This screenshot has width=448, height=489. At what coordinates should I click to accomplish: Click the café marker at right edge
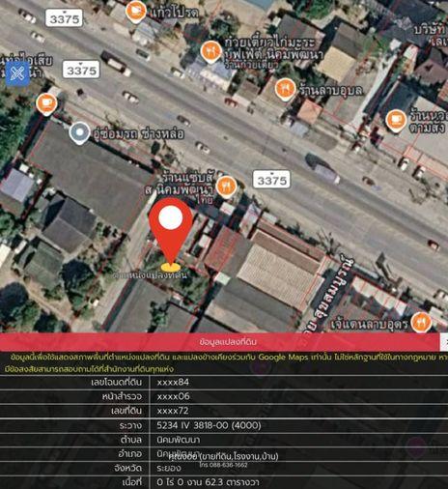click(396, 121)
